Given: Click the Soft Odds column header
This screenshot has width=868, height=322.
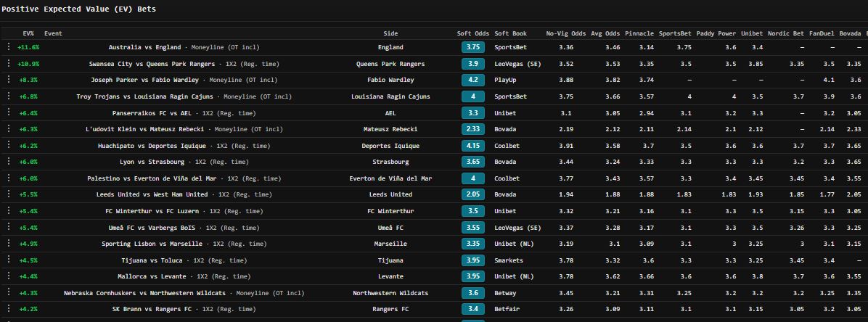Looking at the screenshot, I should tap(473, 33).
